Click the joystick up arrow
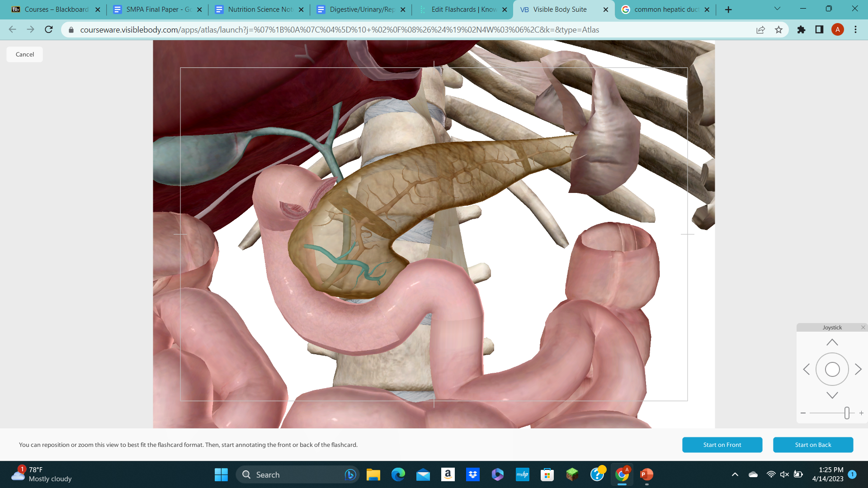This screenshot has height=488, width=868. [832, 342]
